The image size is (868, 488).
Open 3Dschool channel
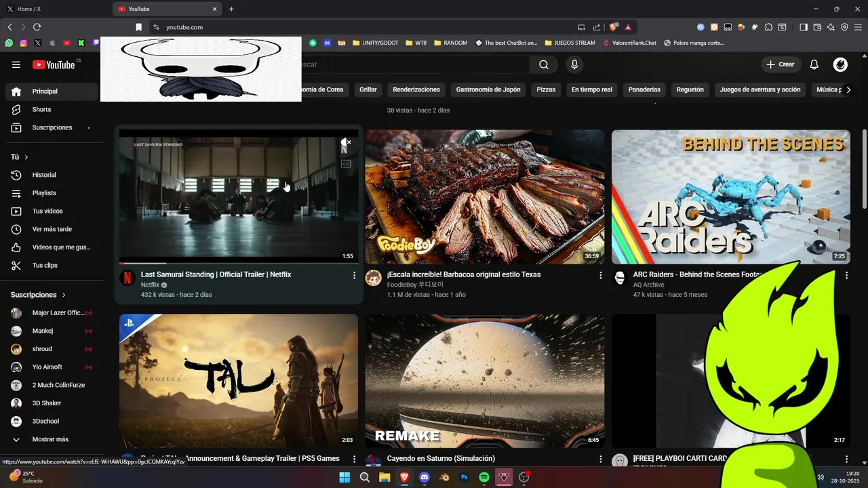[x=52, y=421]
